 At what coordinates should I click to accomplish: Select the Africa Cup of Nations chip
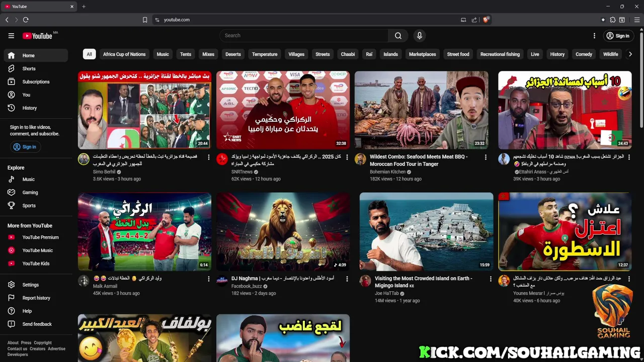point(124,54)
